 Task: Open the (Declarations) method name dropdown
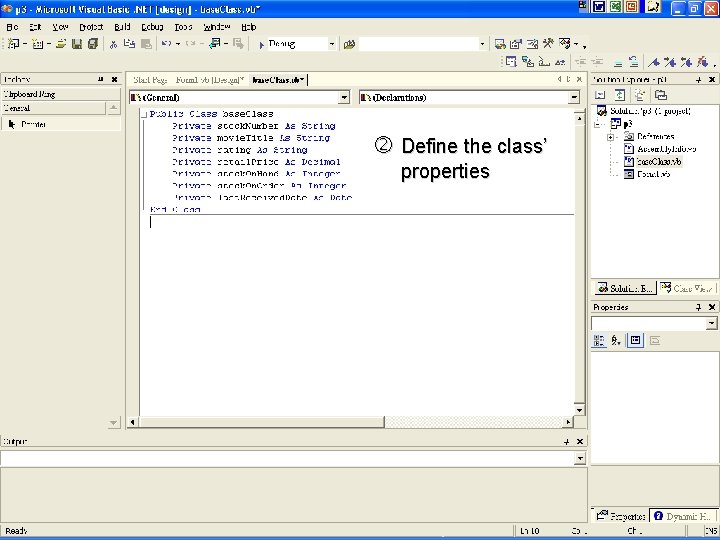point(574,97)
